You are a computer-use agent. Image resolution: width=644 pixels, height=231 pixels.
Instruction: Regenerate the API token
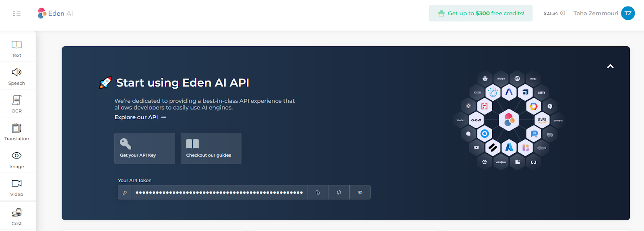tap(339, 192)
